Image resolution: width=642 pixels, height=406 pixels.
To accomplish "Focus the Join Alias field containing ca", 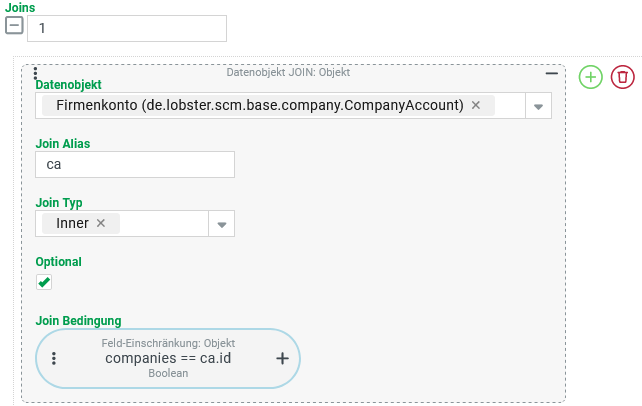I will coord(135,164).
